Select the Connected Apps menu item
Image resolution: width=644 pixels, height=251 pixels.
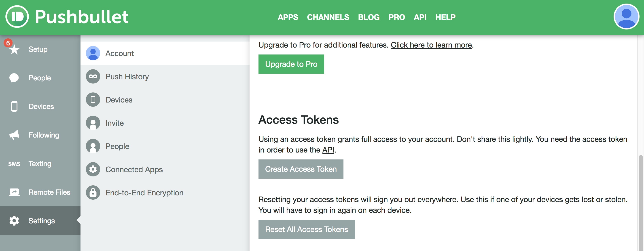click(134, 169)
